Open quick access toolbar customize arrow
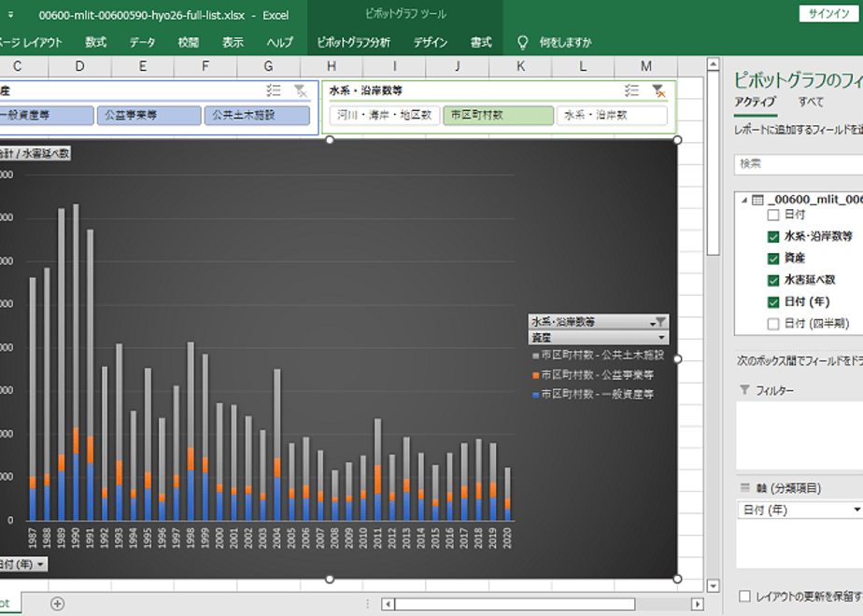Screen dimensions: 863x616 coord(10,15)
